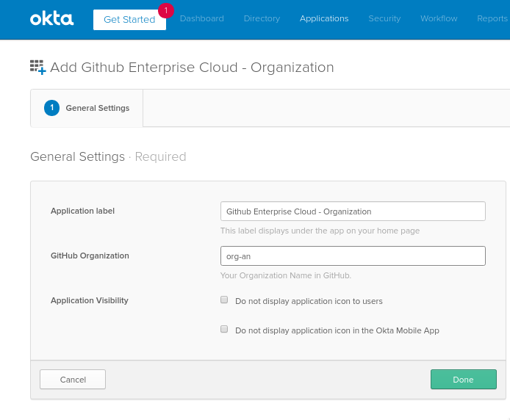This screenshot has width=510, height=420.
Task: Click the Application Visibility label
Action: 90,300
